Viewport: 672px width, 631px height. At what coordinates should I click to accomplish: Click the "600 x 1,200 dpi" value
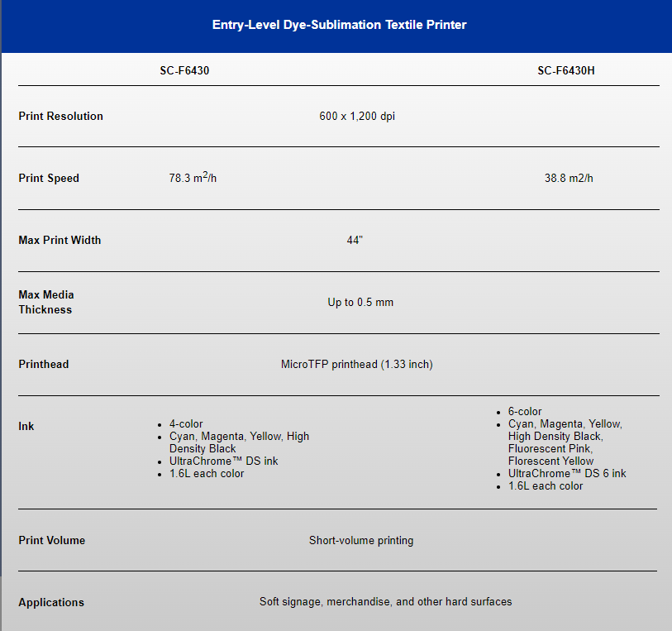(356, 116)
